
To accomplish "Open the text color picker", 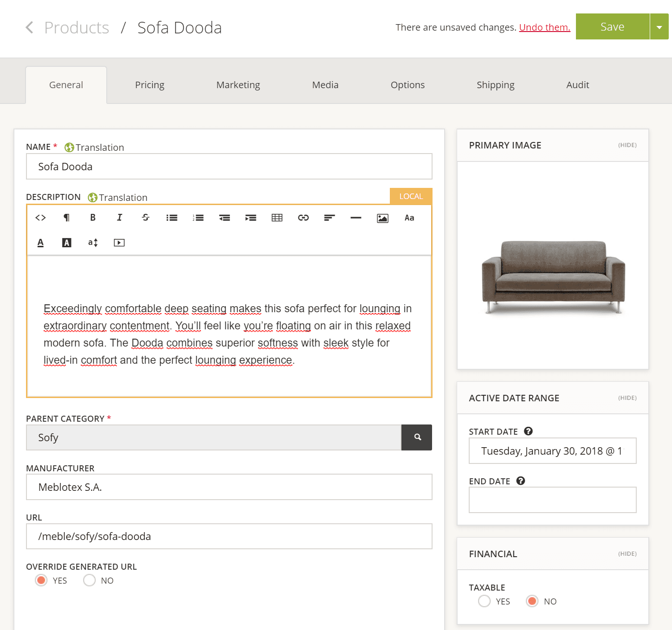I will pos(40,243).
